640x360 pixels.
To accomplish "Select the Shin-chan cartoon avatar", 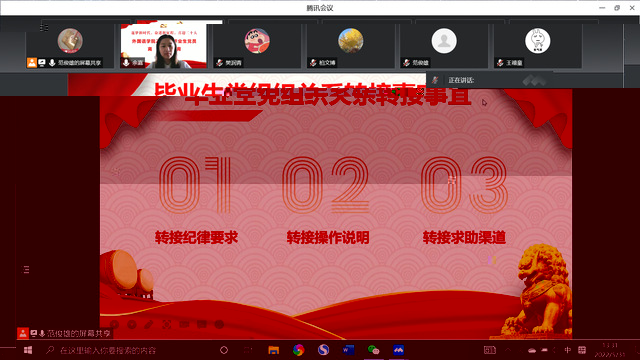I will tap(257, 41).
